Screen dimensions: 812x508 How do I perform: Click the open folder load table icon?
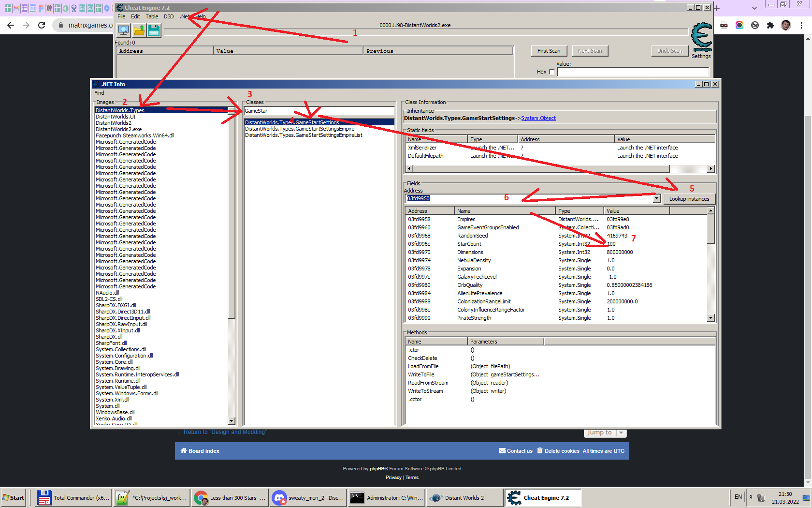tap(139, 30)
